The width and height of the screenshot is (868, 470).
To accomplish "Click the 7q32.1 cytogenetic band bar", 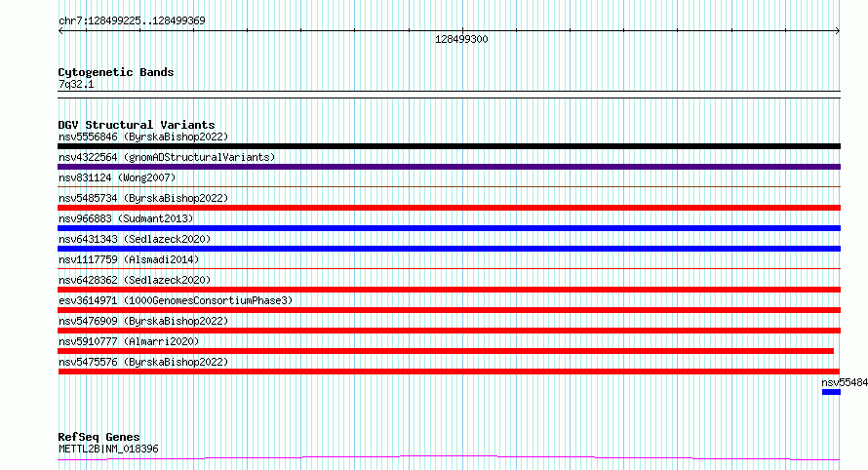I will tap(449, 95).
